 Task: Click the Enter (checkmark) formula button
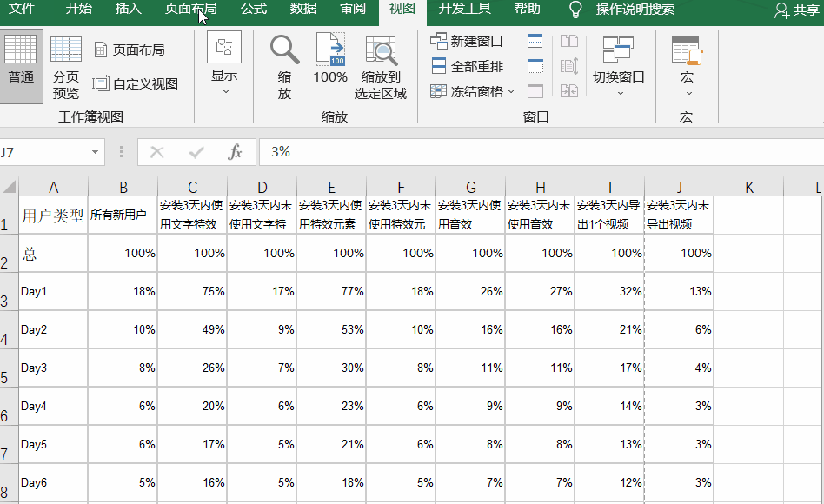point(196,152)
